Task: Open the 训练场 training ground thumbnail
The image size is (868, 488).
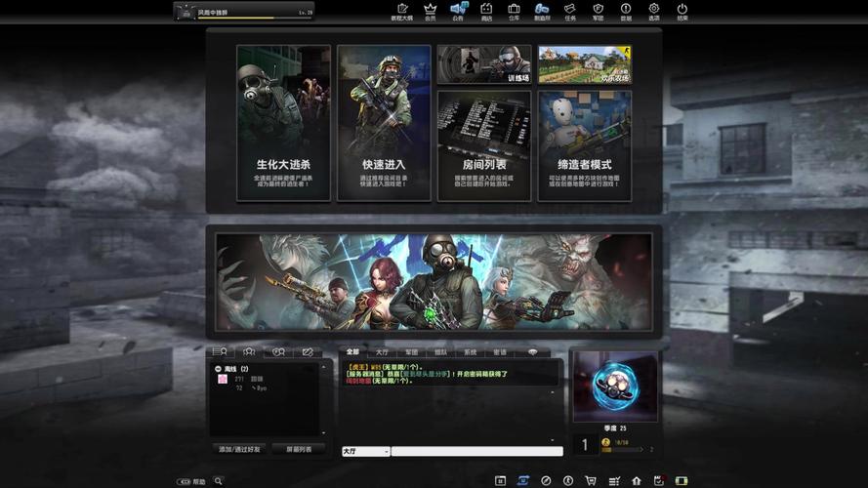Action: pos(484,64)
